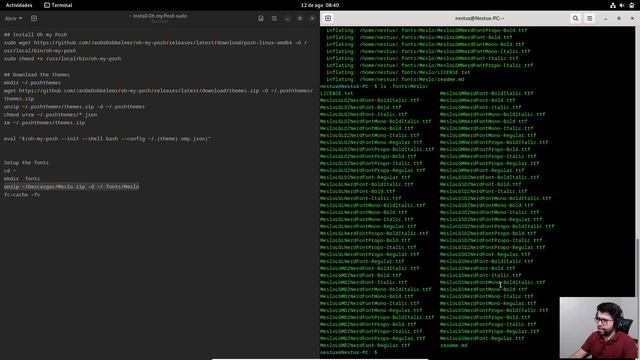
Task: Click the search icon in terminal header
Action: coord(576,18)
